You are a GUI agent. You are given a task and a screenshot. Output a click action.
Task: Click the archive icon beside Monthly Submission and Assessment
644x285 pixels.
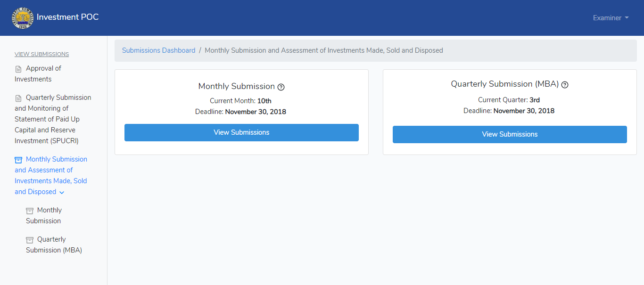[x=18, y=160]
